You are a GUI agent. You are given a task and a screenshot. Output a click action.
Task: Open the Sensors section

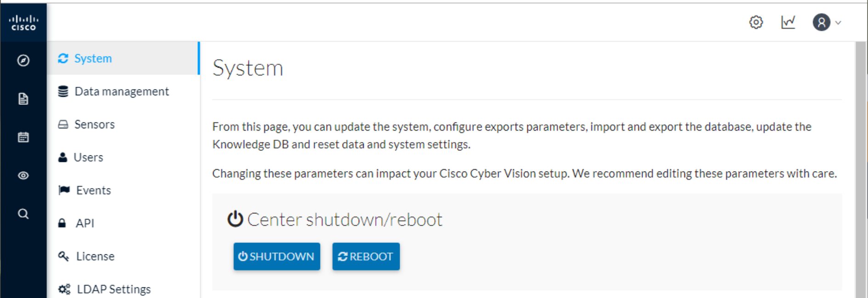coord(94,124)
